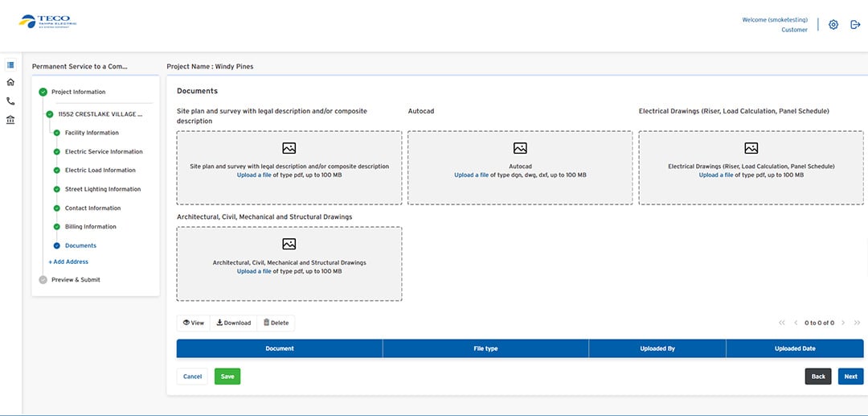Screen dimensions: 868x416
Task: Delete the selected document
Action: (x=276, y=323)
